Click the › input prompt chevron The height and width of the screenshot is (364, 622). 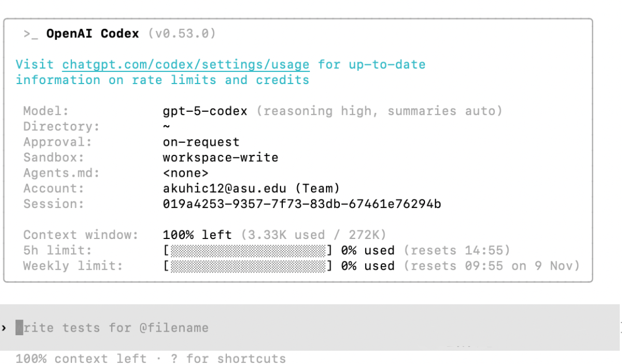point(4,328)
